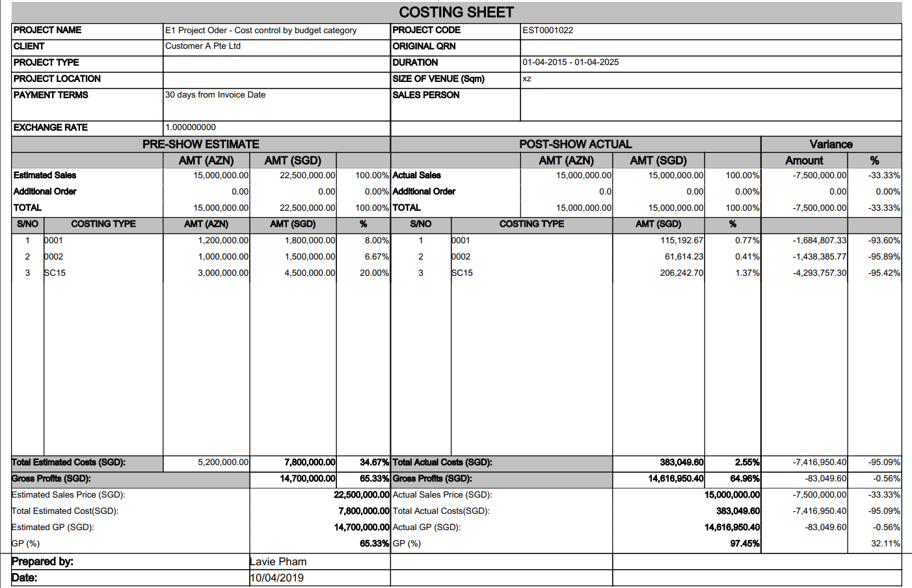Select the date value 10/04/2019

point(277,578)
